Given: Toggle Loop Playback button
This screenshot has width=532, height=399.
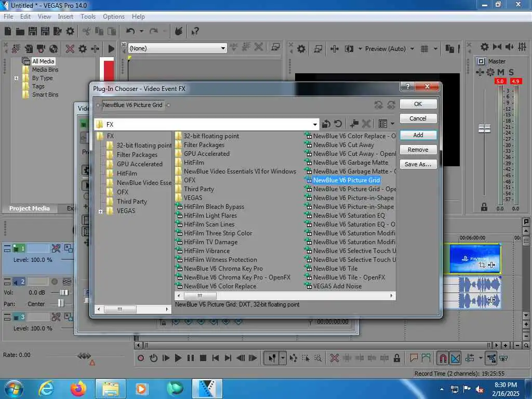Looking at the screenshot, I should click(153, 358).
